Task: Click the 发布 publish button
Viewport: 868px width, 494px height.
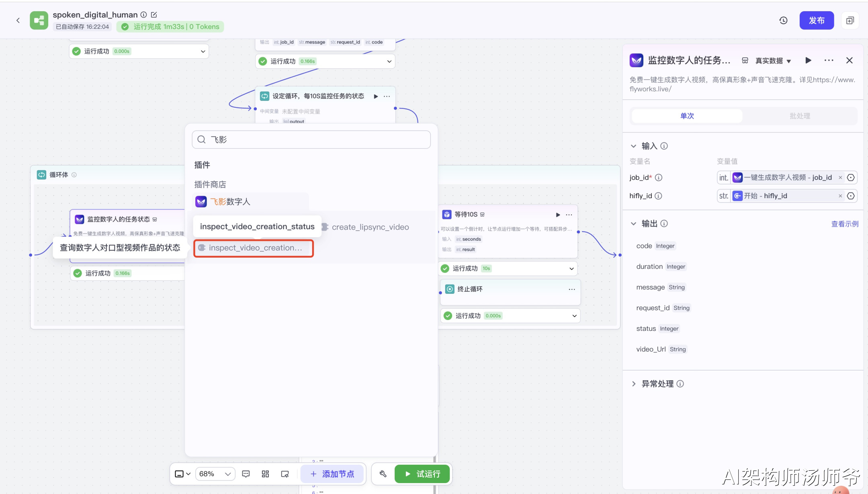Action: coord(817,20)
